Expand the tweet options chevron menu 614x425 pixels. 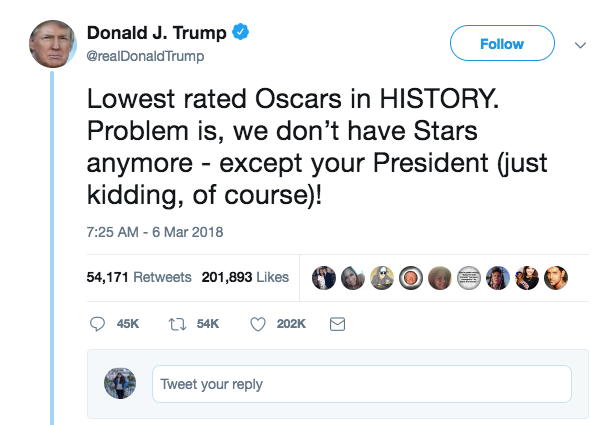point(580,45)
